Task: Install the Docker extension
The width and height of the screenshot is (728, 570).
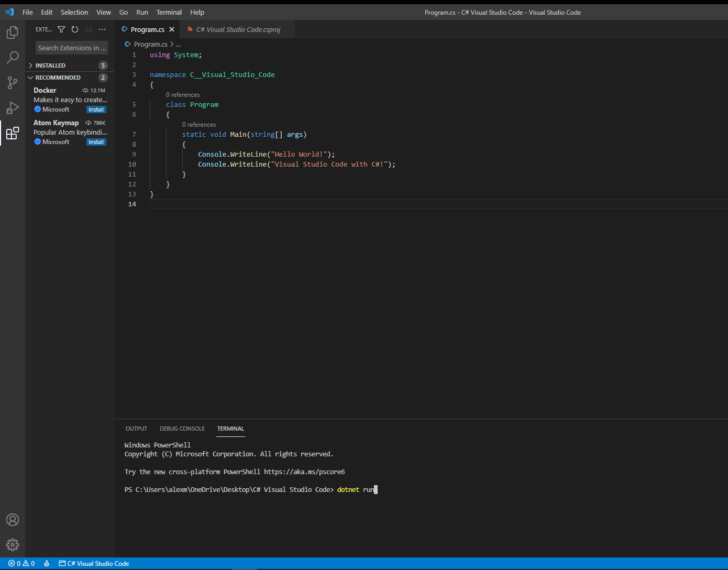Action: click(x=96, y=109)
